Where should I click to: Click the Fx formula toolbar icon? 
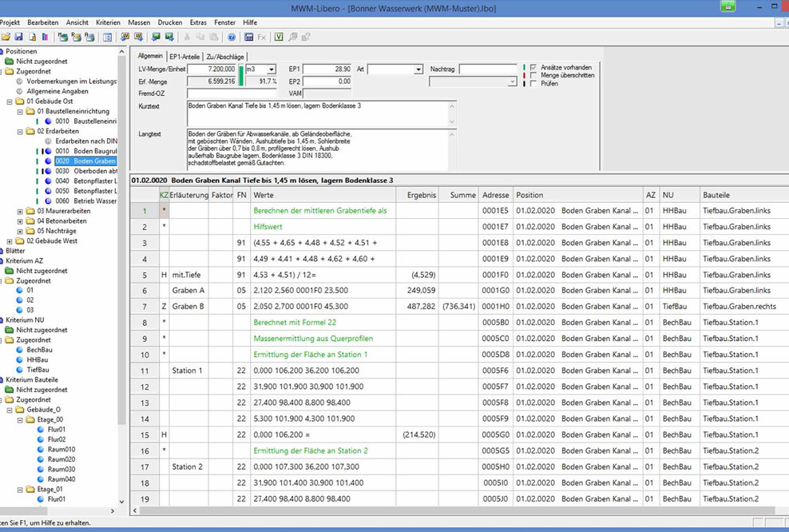click(x=262, y=37)
